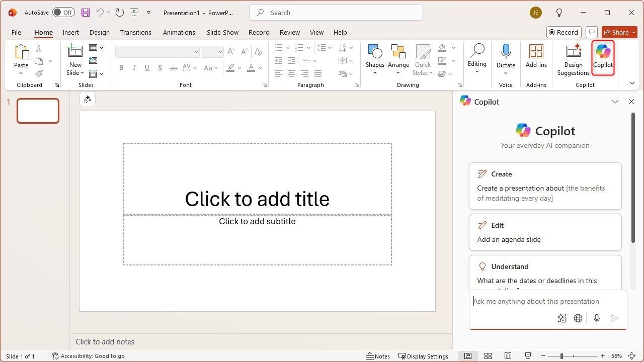Toggle the AutoSave switch
644x362 pixels.
click(x=63, y=13)
